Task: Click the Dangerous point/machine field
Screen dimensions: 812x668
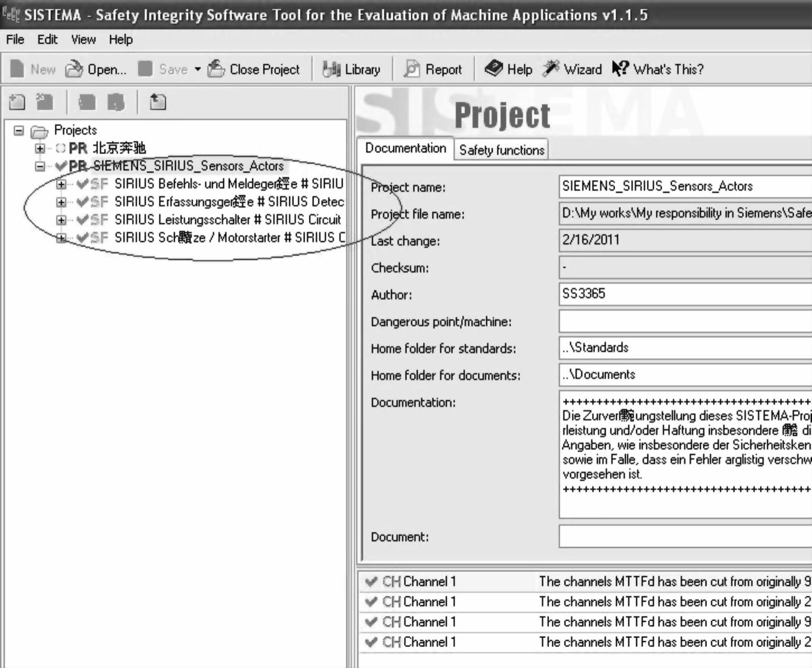Action: pos(685,321)
